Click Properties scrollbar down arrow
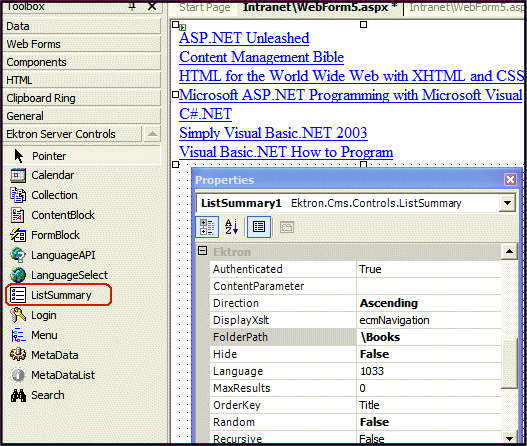 point(509,438)
